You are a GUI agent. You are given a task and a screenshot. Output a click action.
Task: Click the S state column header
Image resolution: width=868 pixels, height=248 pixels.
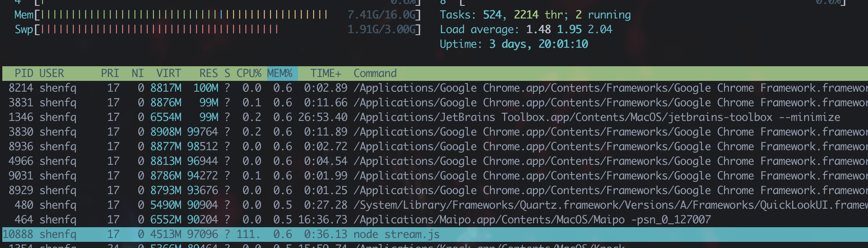click(227, 73)
